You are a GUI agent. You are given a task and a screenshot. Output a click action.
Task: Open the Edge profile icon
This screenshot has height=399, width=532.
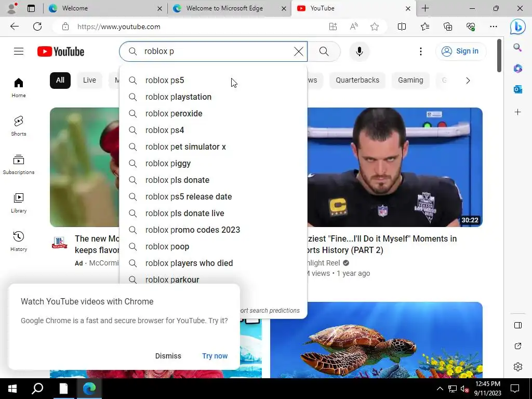click(x=12, y=8)
